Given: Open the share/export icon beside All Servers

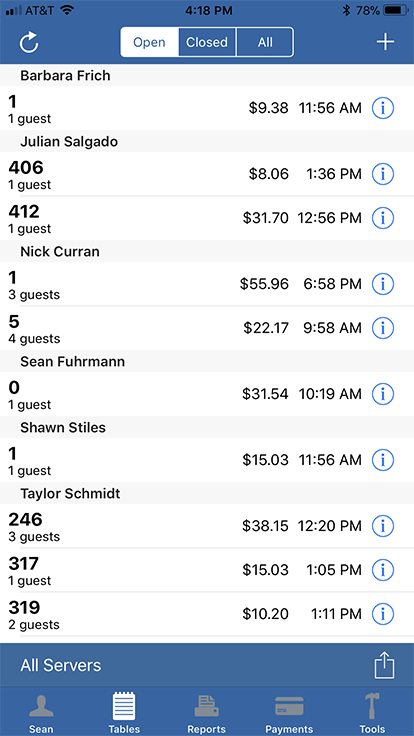Looking at the screenshot, I should click(384, 666).
